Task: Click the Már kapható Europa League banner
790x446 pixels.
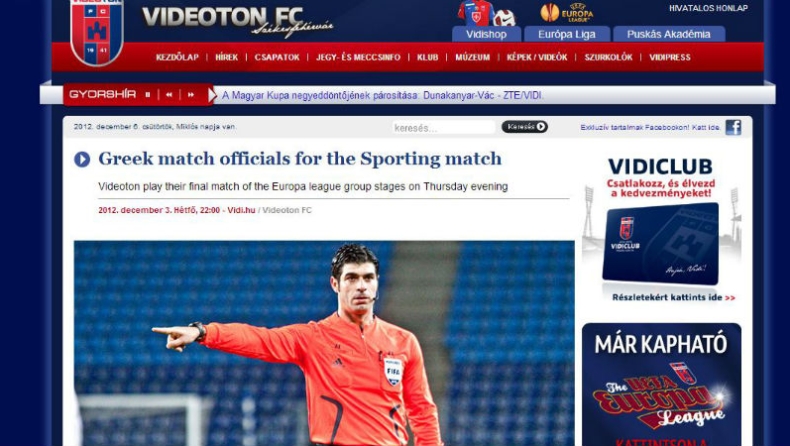Action: tap(662, 385)
